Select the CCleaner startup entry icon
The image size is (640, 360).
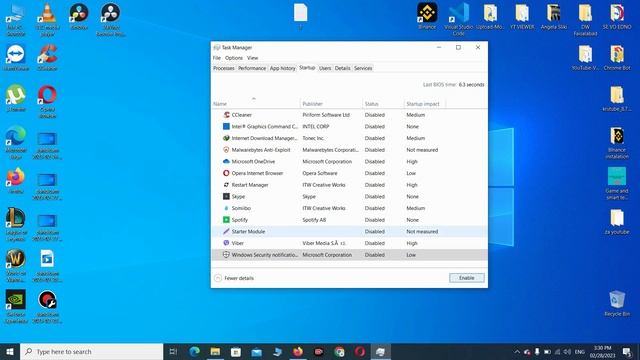[226, 115]
